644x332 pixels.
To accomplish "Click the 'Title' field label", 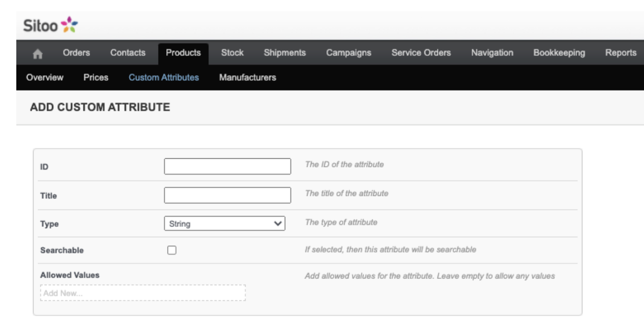I will 48,196.
